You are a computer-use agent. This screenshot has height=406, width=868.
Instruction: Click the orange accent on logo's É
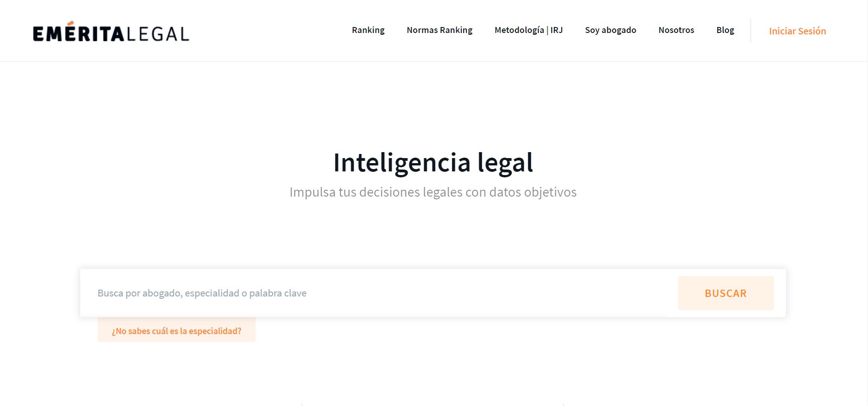(71, 23)
